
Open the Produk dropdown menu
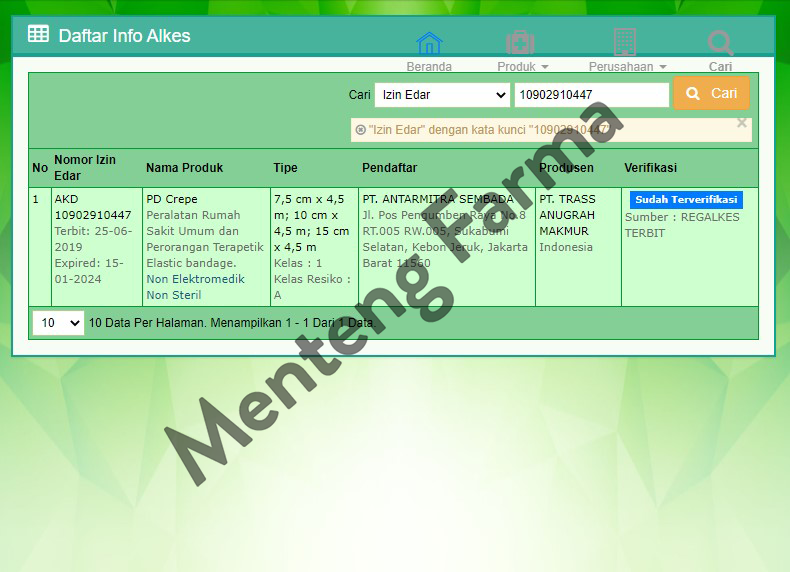tap(522, 67)
